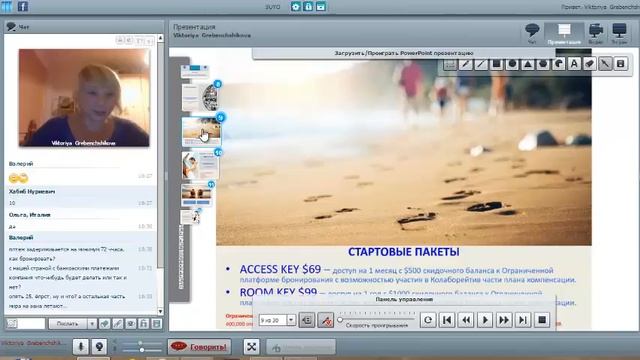Select the straight line drawing tool
Screen dimensions: 640x360
click(481, 64)
